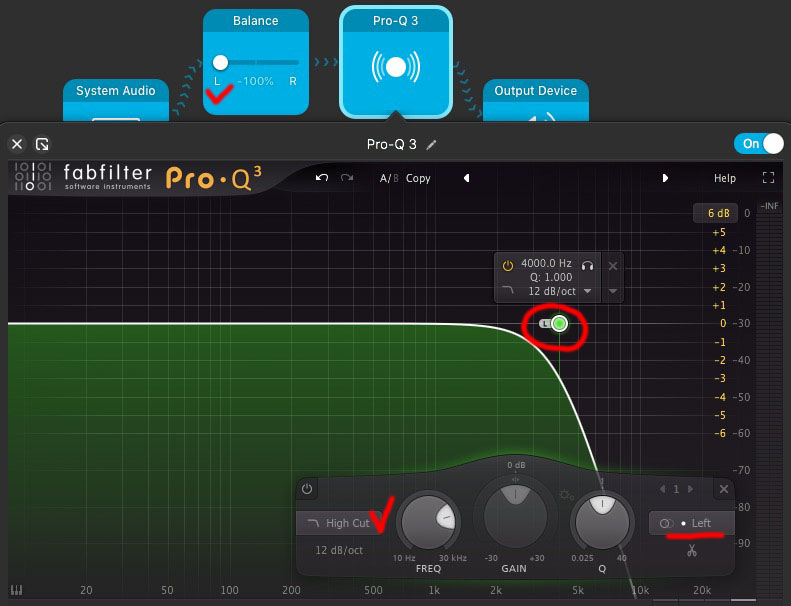This screenshot has height=606, width=791.
Task: Select next band arrow
Action: click(x=690, y=489)
